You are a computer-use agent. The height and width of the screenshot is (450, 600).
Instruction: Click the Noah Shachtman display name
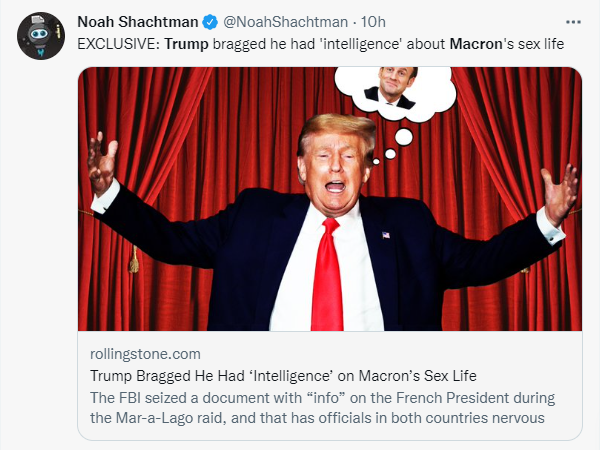click(138, 21)
